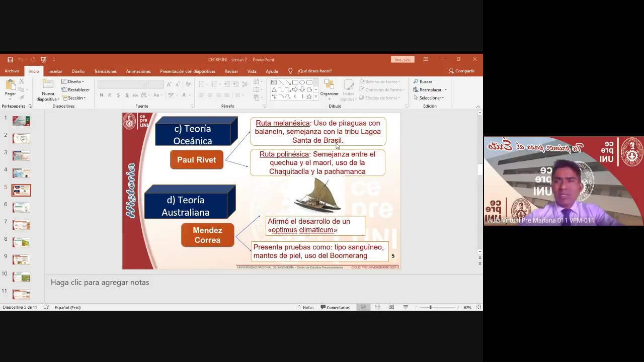Viewport: 644px width, 362px height.
Task: Click the Compartir share button
Action: pyautogui.click(x=461, y=71)
